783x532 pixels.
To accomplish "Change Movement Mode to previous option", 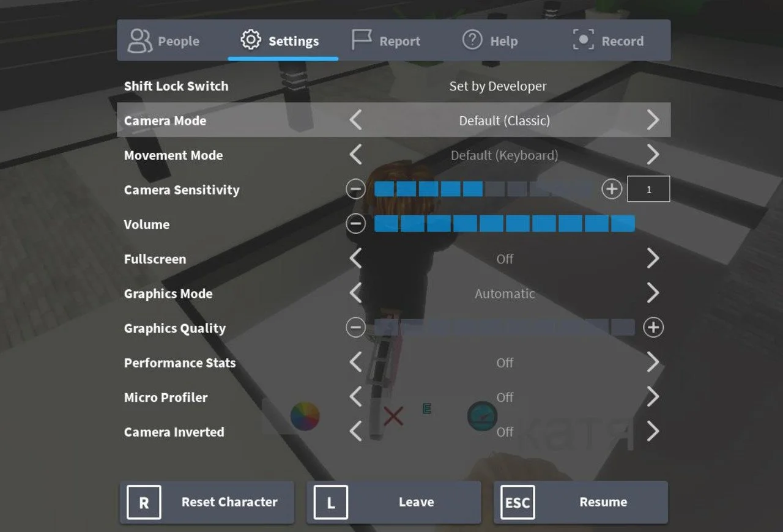I will [x=355, y=155].
